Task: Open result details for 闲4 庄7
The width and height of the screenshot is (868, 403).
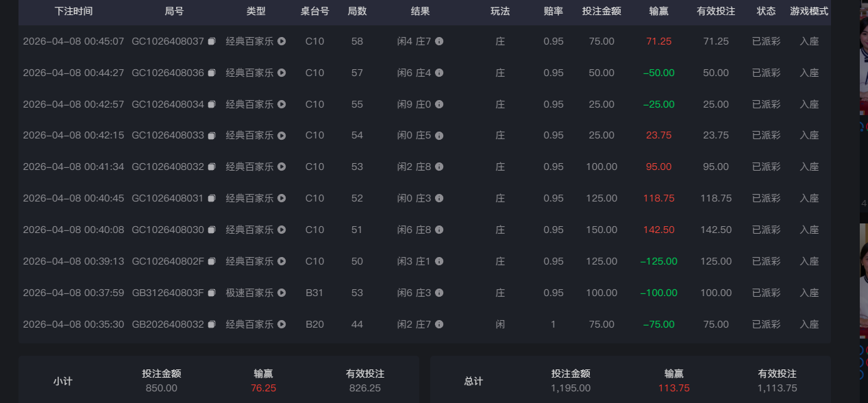Action: [439, 41]
